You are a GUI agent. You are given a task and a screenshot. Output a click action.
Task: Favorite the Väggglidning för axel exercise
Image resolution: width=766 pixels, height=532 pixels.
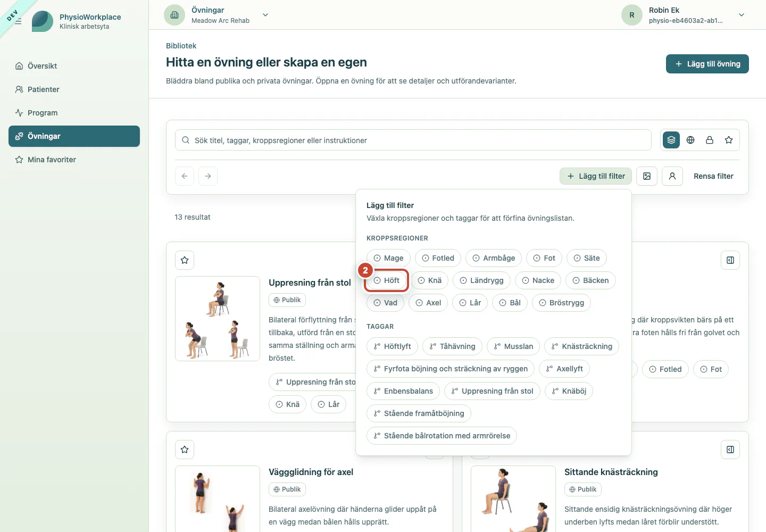pos(185,450)
